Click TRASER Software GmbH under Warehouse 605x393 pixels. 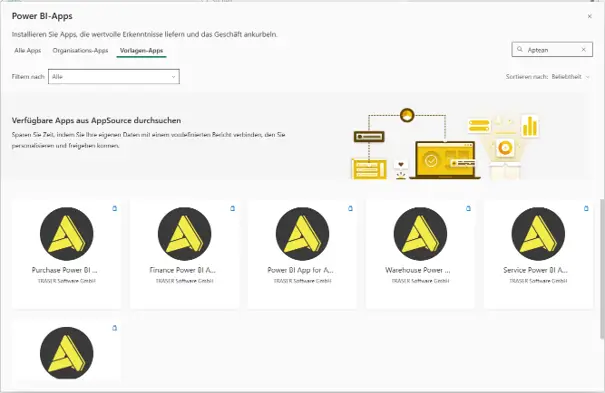(420, 281)
